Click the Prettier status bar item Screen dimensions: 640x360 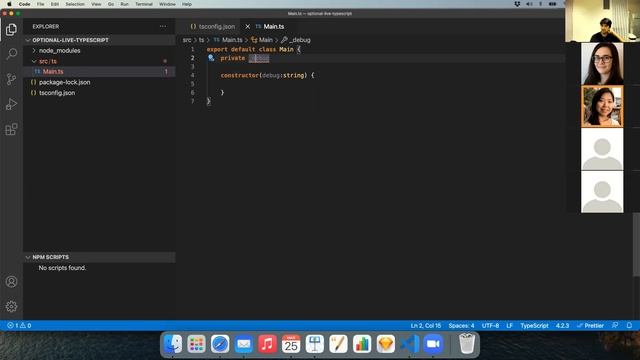click(590, 326)
